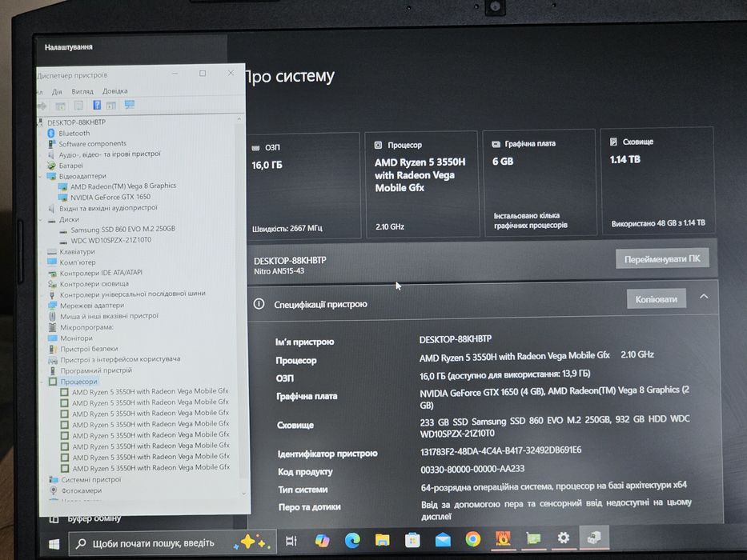Select the Батареї category icon
Viewport: 747px width, 560px height.
tap(51, 166)
